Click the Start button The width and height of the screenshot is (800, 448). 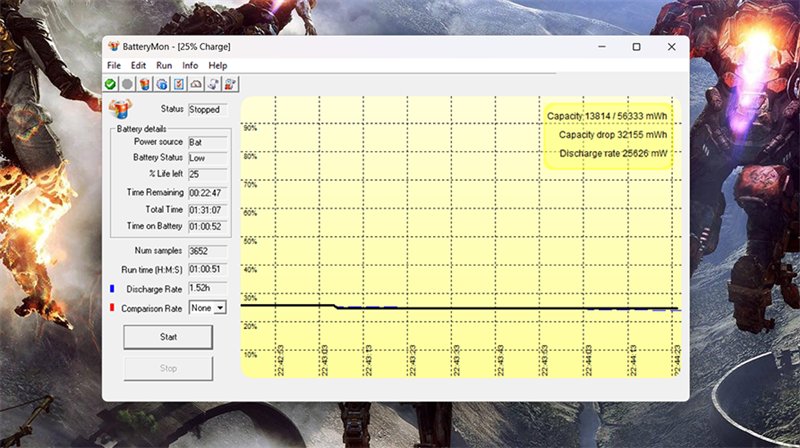click(x=168, y=337)
